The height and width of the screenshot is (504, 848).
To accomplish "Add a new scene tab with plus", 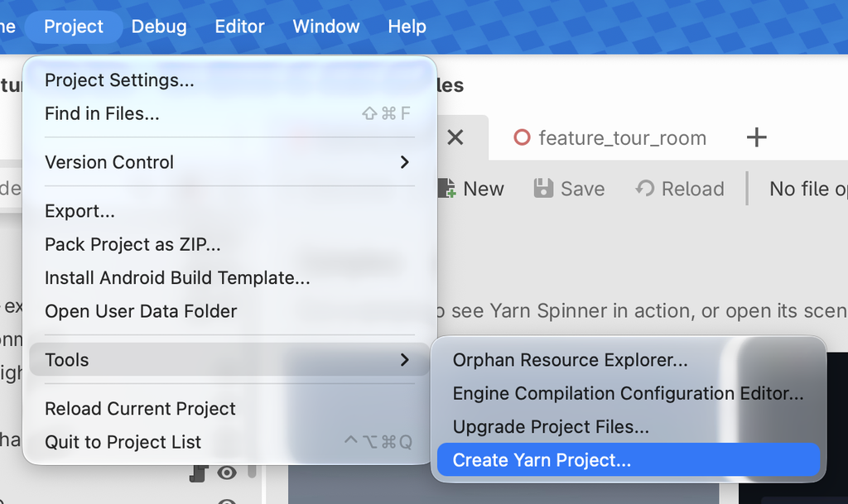I will pos(757,137).
